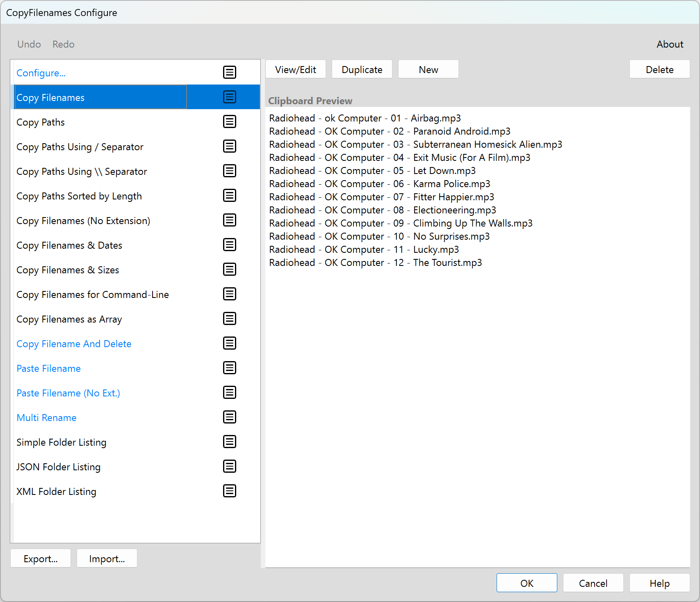Click the list icon beside XML Folder Listing
The image size is (700, 602).
(229, 491)
